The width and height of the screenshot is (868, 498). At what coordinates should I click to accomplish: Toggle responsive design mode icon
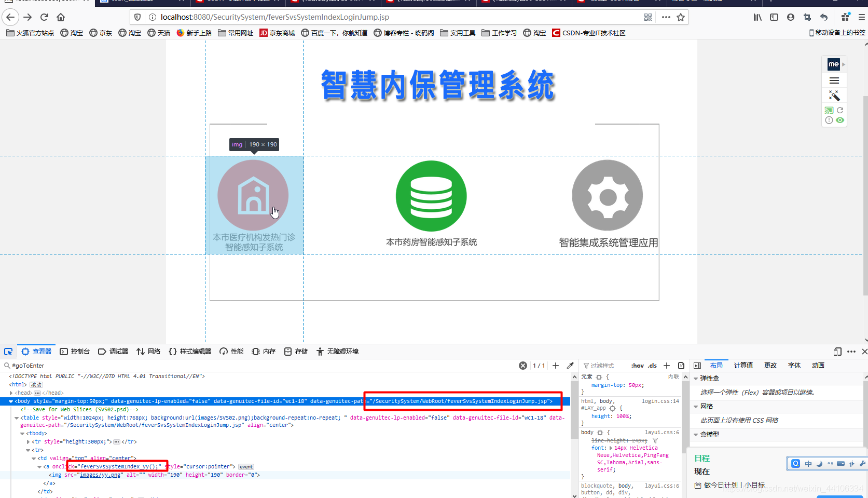click(837, 352)
